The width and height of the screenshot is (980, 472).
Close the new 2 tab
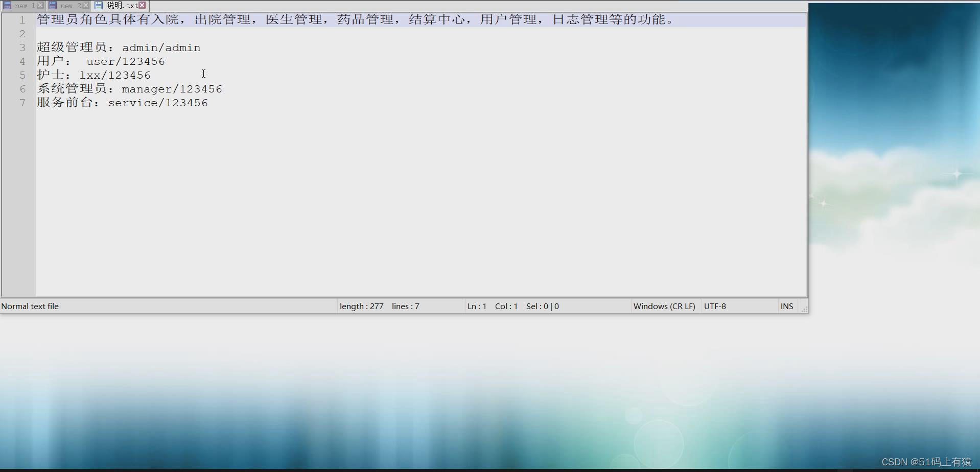click(86, 6)
